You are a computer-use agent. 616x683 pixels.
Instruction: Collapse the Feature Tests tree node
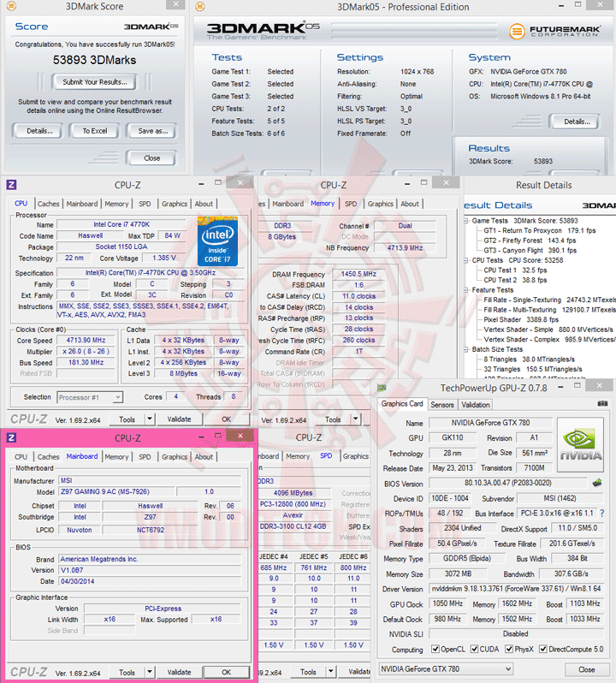tap(466, 289)
